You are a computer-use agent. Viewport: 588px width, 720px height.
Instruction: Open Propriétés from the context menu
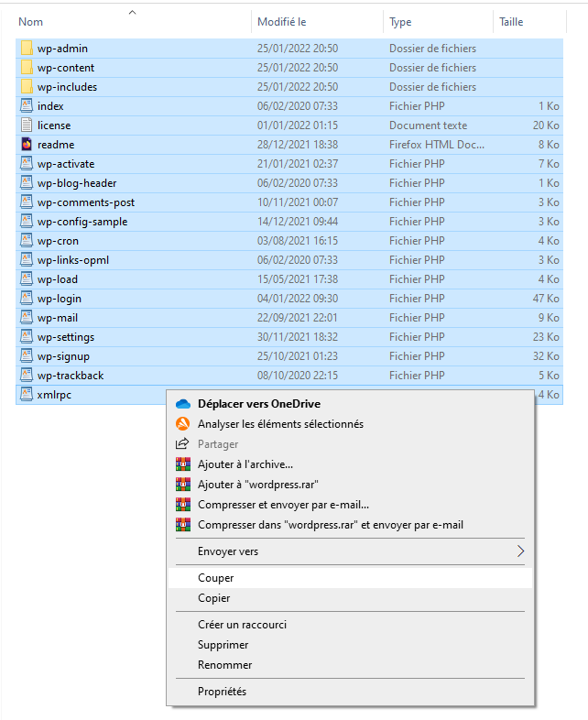[x=350, y=692]
